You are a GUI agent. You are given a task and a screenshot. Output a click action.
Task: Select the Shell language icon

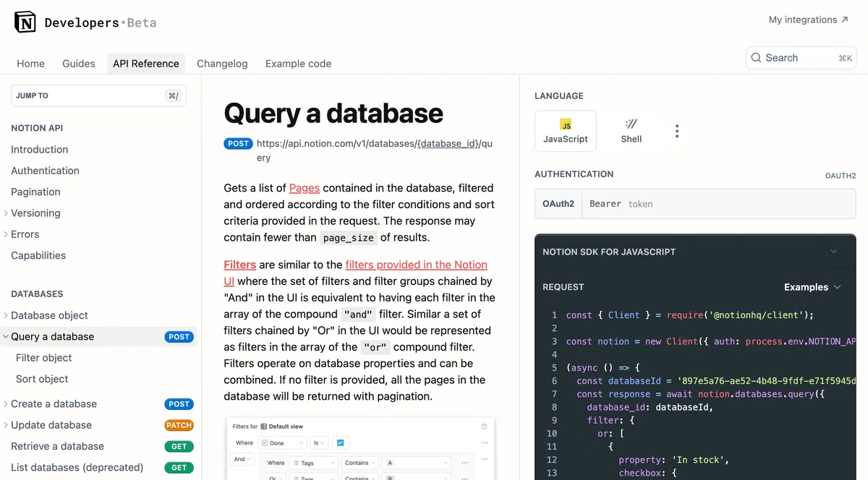631,124
